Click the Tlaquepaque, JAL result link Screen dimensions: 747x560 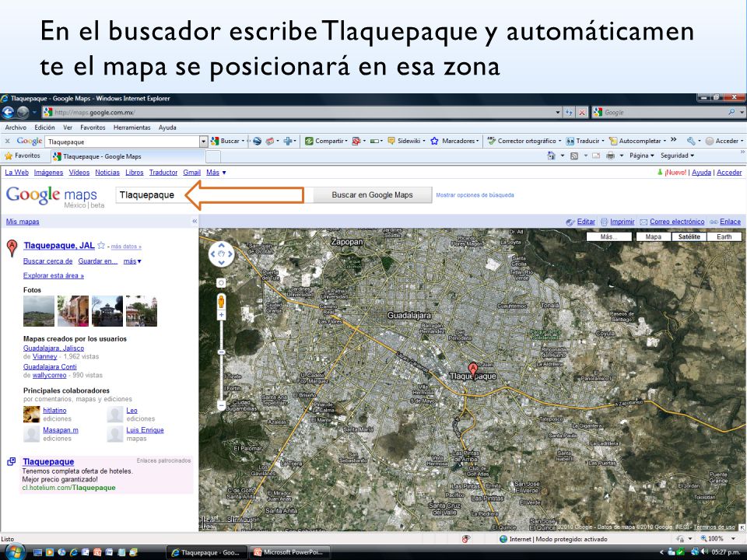(59, 246)
